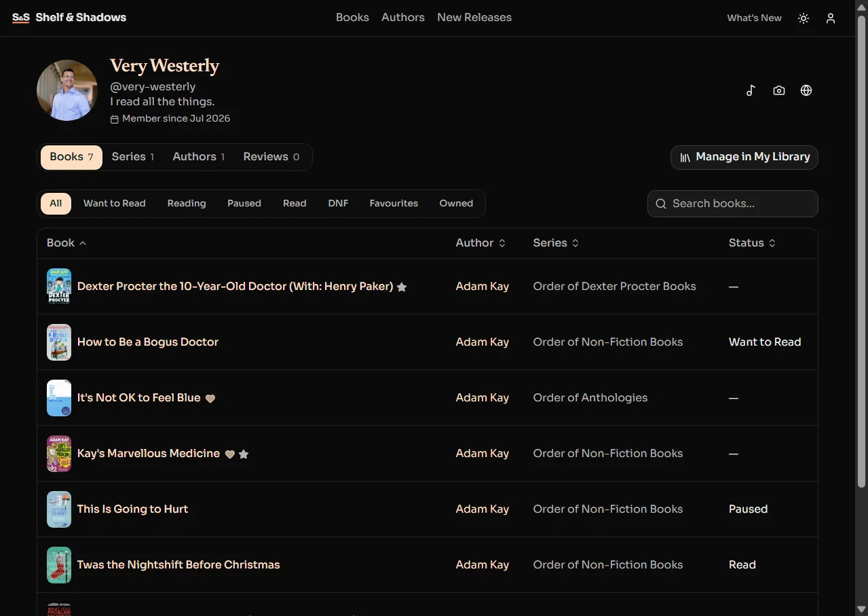Screen dimensions: 868x616
Task: Click the scrollbar up arrow
Action: (x=861, y=6)
